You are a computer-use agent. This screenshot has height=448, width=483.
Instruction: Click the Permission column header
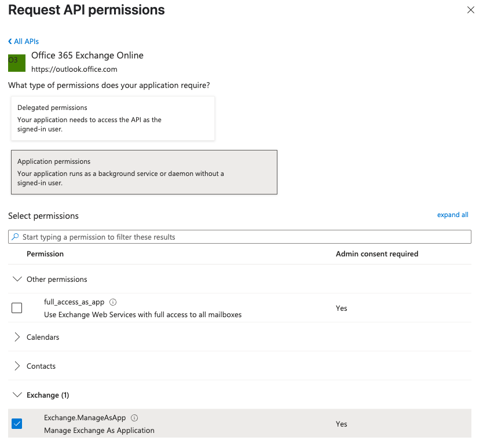[45, 254]
